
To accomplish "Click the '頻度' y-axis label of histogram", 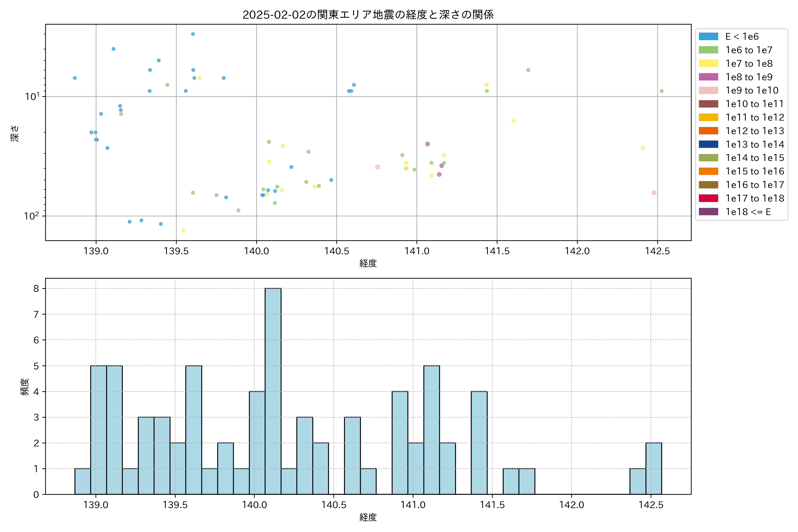I will click(25, 387).
